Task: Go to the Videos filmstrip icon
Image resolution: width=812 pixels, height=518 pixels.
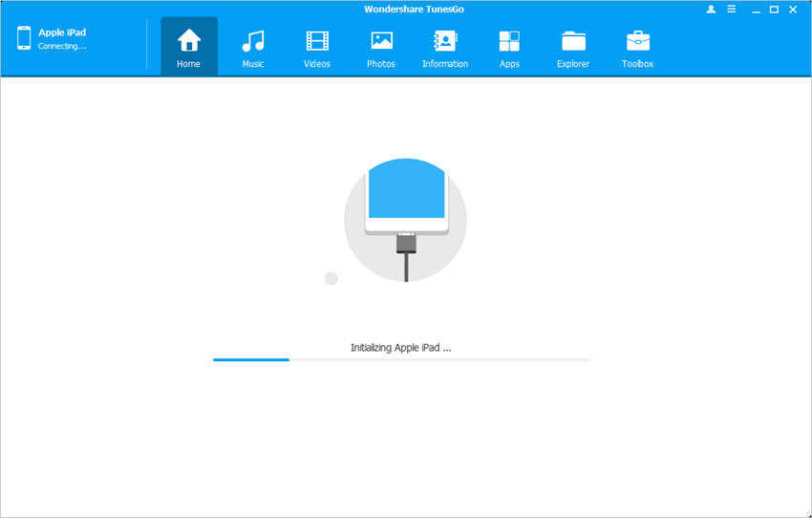Action: click(317, 41)
